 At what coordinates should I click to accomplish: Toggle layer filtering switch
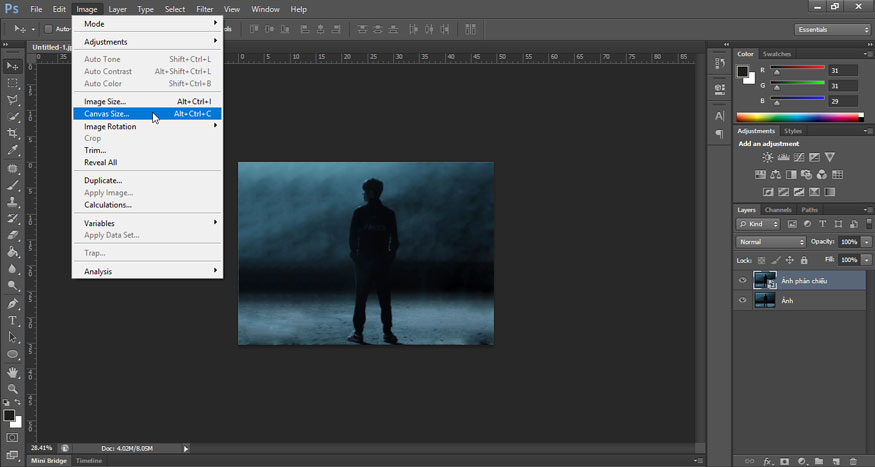[869, 224]
